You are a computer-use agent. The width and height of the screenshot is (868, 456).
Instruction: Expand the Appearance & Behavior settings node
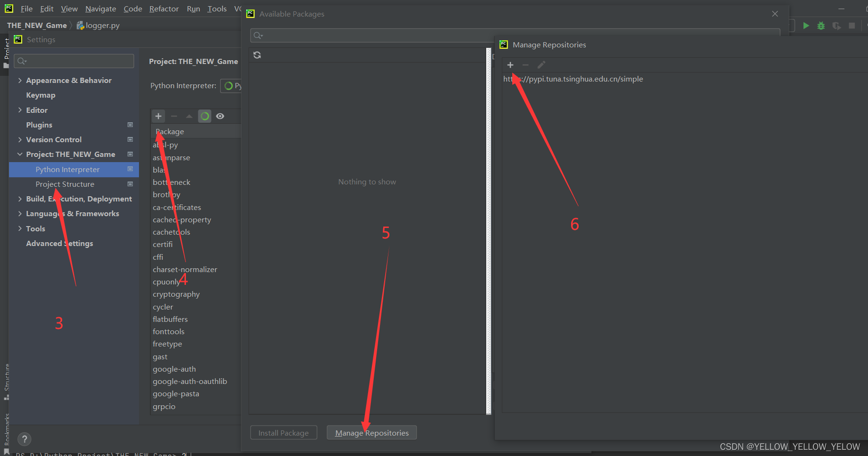pyautogui.click(x=20, y=81)
